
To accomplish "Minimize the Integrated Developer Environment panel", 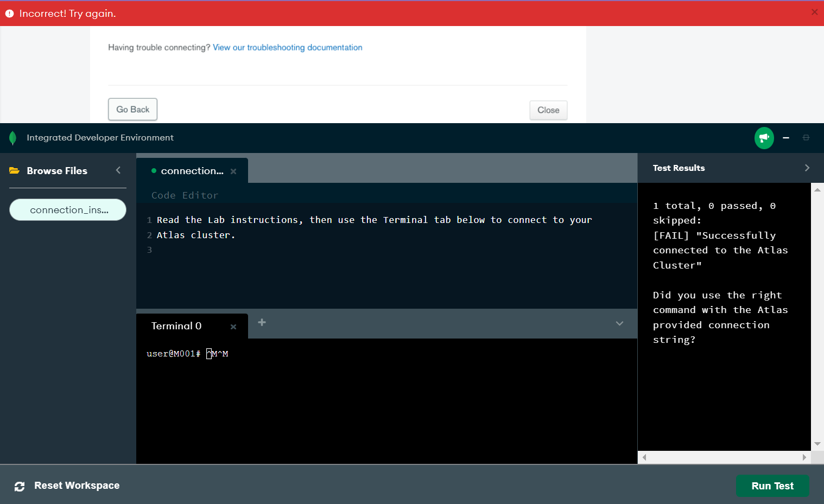I will coord(785,138).
